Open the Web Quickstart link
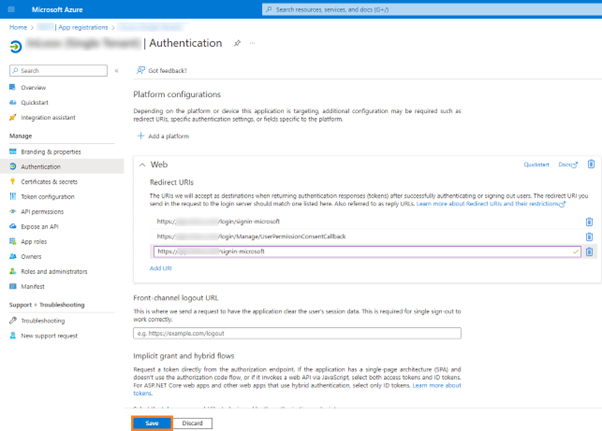 click(536, 165)
